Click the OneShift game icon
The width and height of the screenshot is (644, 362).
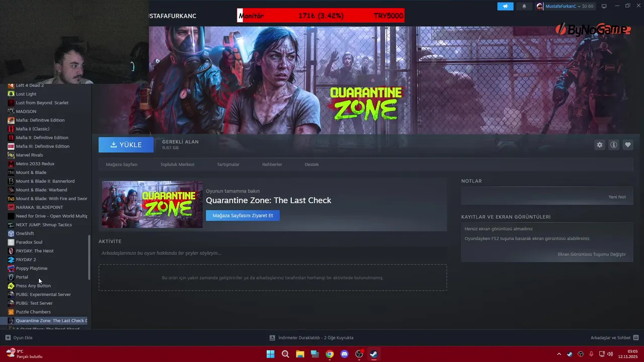11,233
